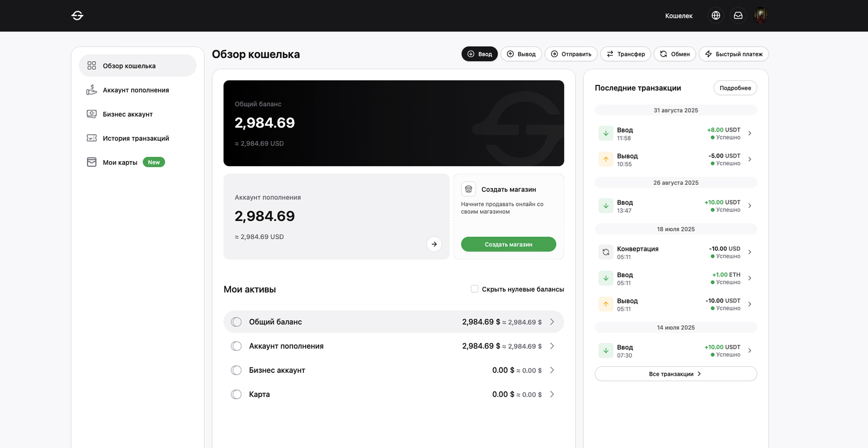Click the Подробнее button in transactions
The image size is (868, 448).
(x=735, y=88)
